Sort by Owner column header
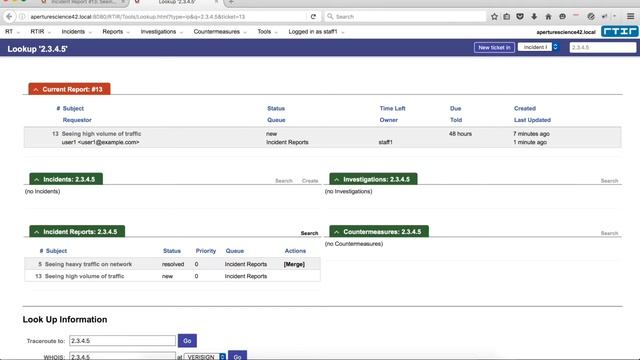 pos(389,120)
